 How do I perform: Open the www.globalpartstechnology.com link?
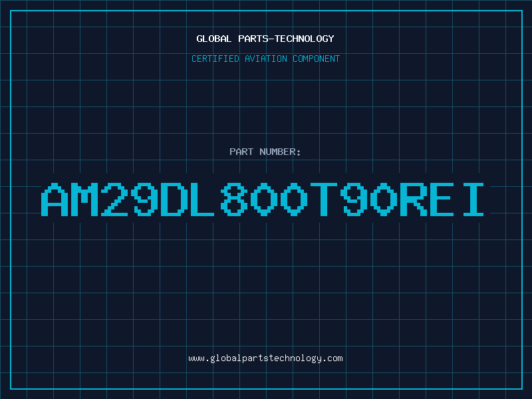click(265, 358)
